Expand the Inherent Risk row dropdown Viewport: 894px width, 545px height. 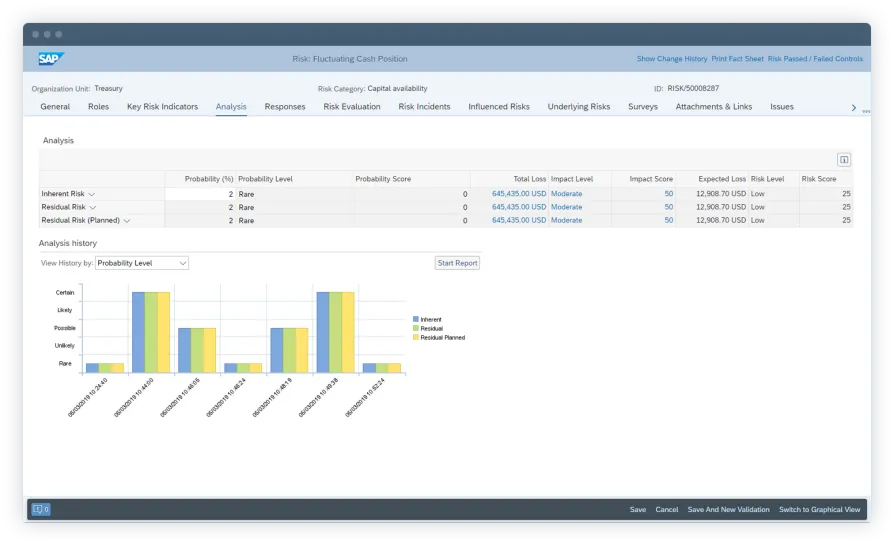pos(92,194)
